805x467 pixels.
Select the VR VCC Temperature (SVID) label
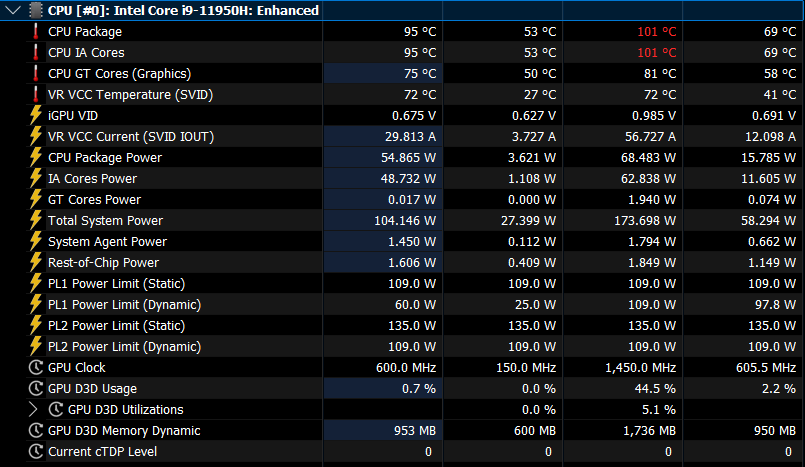click(130, 95)
